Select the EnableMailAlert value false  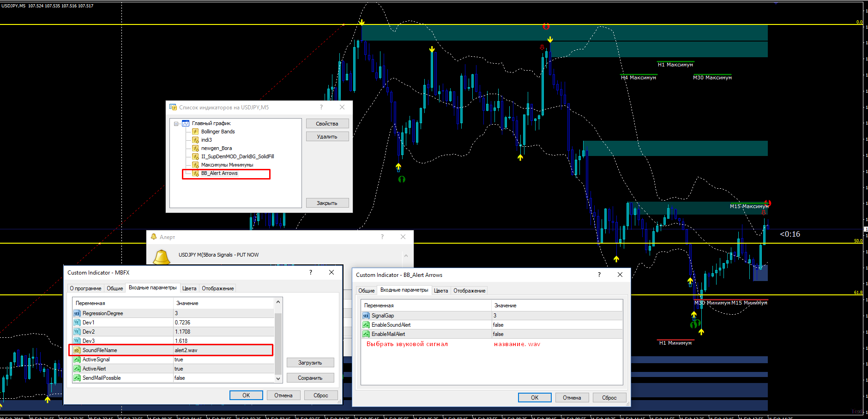click(498, 334)
